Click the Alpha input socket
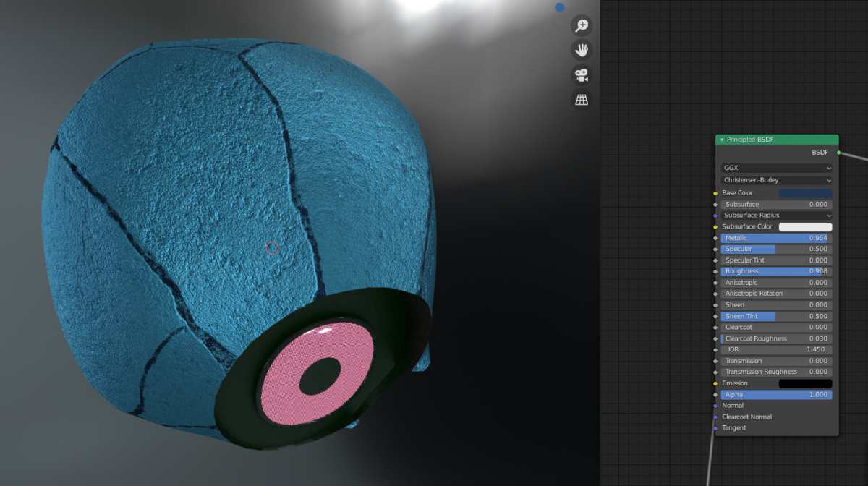The image size is (868, 486). click(x=715, y=395)
